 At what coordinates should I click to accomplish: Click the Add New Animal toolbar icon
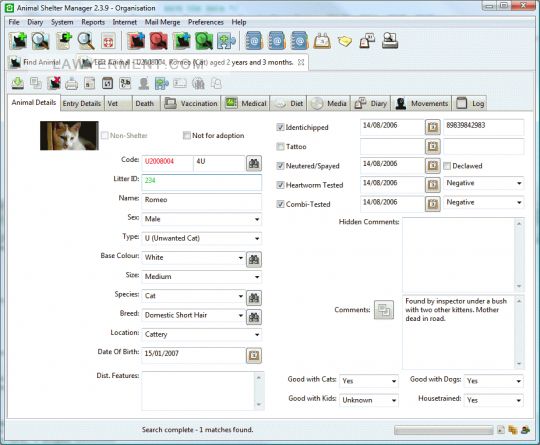[x=18, y=41]
